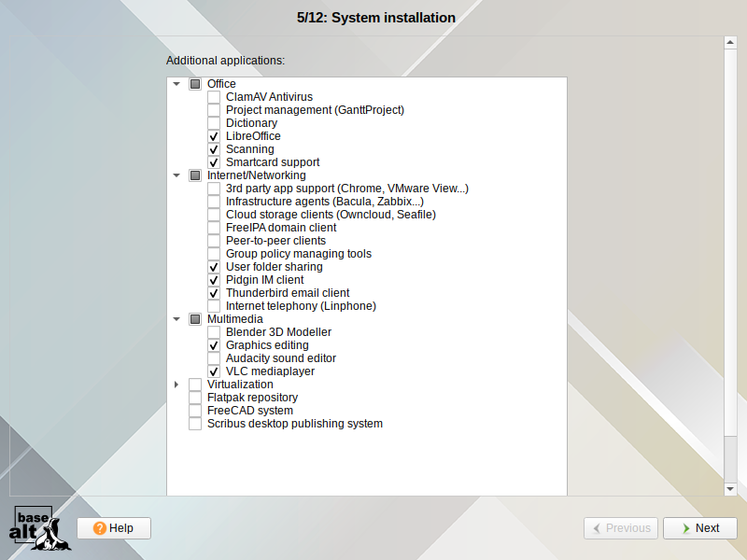This screenshot has height=560, width=747.
Task: Click the green Next arrow icon
Action: [686, 528]
